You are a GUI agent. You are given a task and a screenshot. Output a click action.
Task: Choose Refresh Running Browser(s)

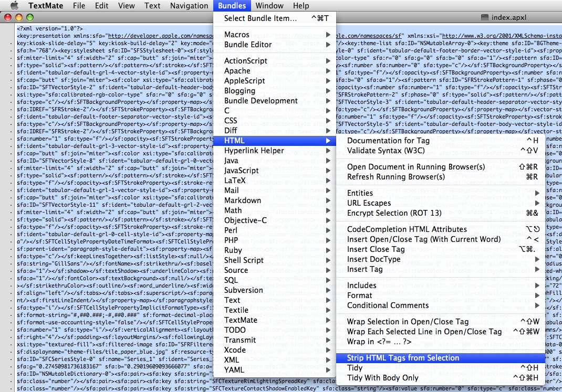click(441, 177)
